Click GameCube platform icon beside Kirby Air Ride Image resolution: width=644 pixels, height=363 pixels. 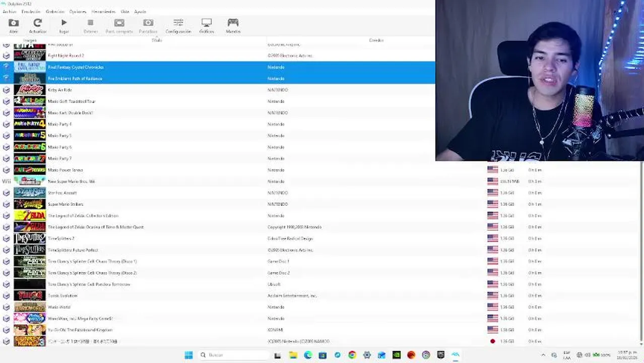(6, 90)
